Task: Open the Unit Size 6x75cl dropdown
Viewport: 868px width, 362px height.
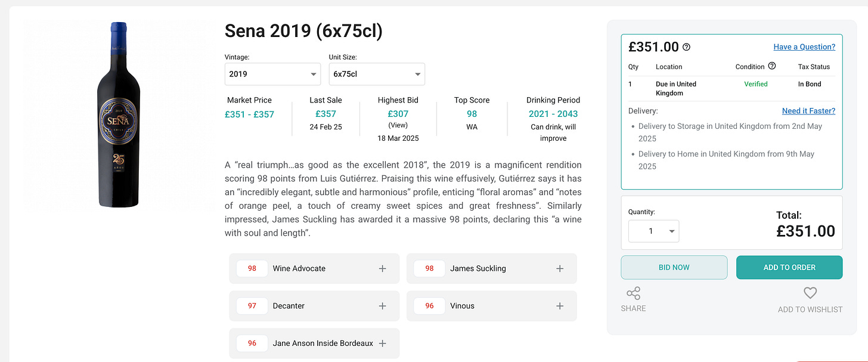Action: point(377,74)
